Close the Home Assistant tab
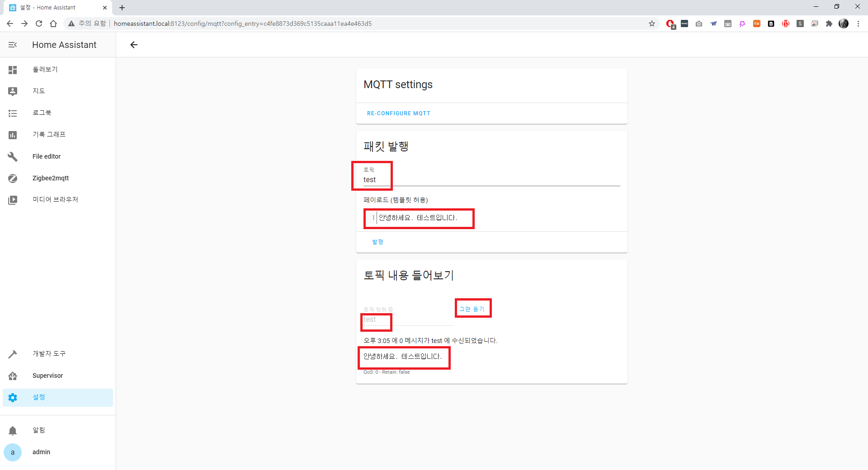This screenshot has width=868, height=470. click(105, 8)
